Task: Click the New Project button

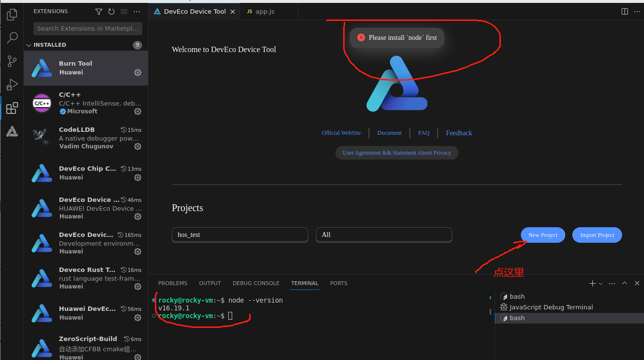Action: coord(543,235)
